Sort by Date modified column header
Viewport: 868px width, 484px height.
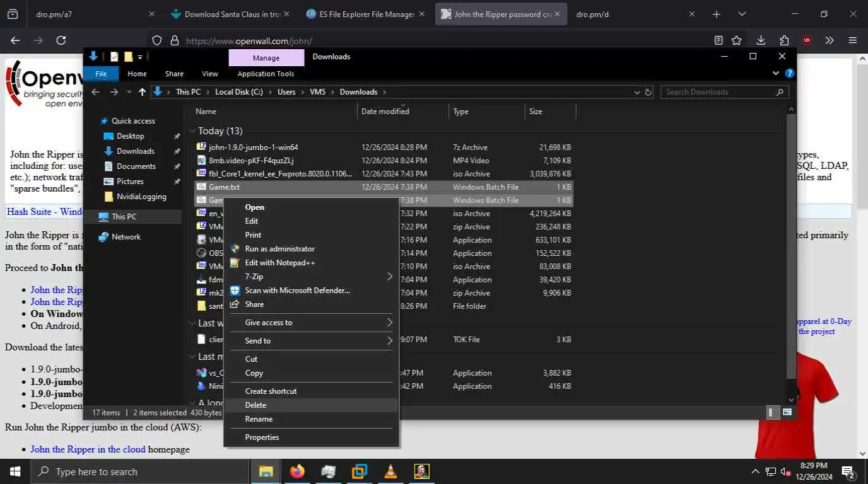404,112
